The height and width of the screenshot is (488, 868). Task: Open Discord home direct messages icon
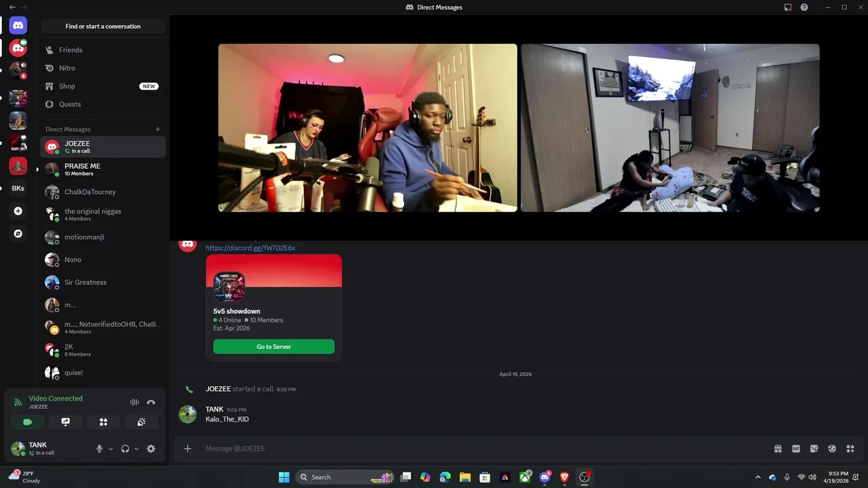coord(18,26)
